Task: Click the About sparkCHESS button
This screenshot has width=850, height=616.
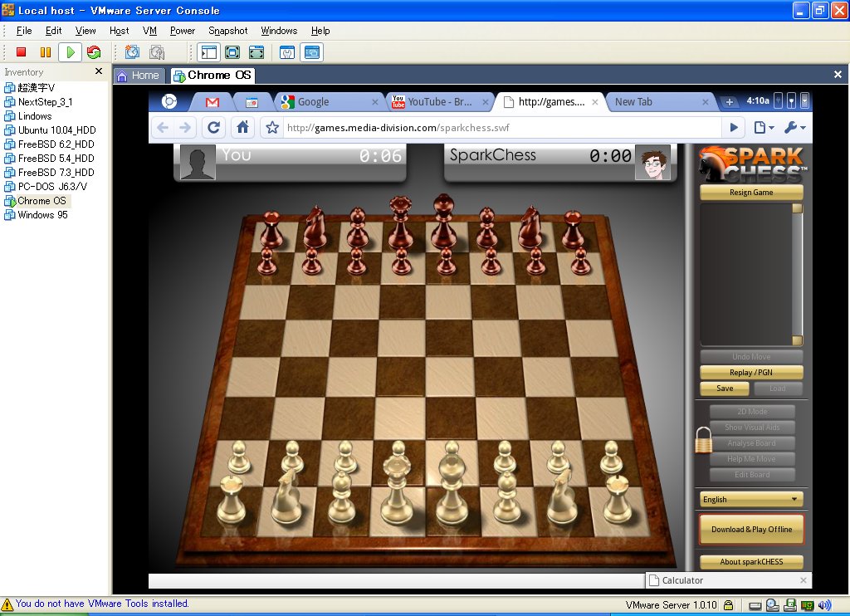Action: pos(751,562)
